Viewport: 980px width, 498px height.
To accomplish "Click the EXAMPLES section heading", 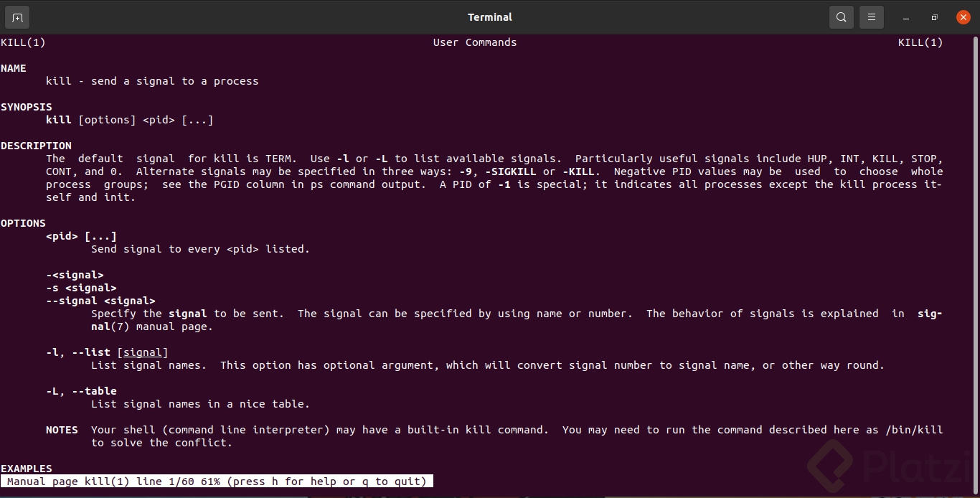I will (27, 469).
